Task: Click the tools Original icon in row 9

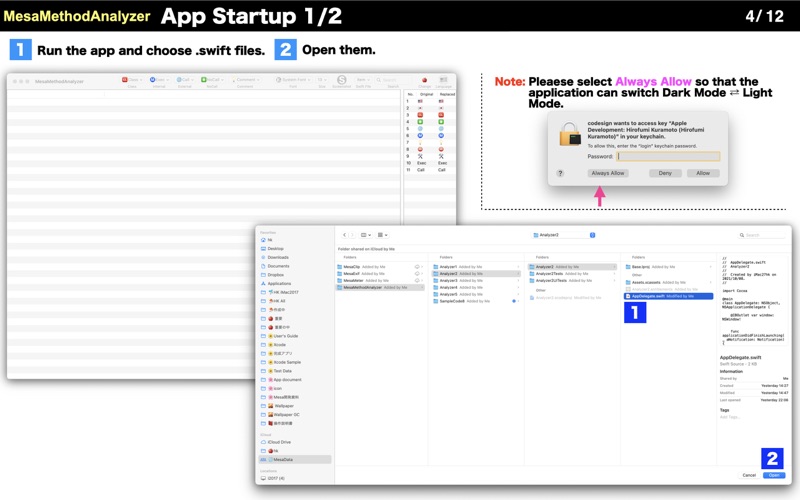Action: (420, 156)
